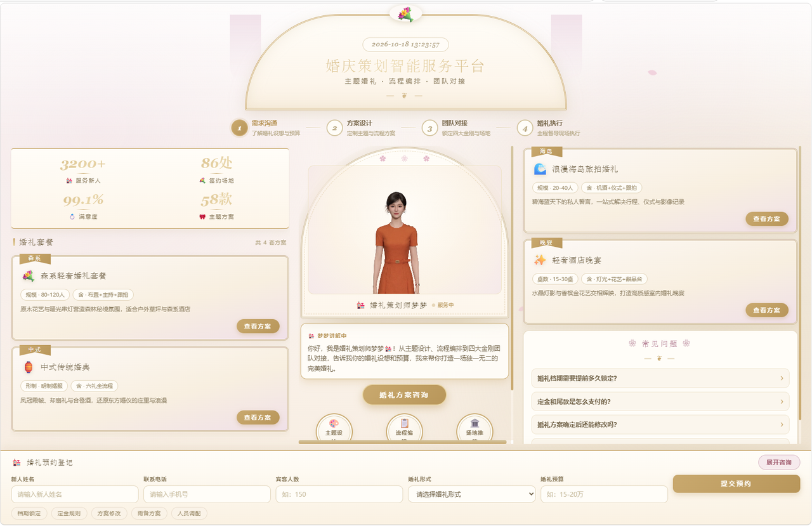Click the 宾客人数 input field
Image resolution: width=812 pixels, height=526 pixels.
[339, 494]
